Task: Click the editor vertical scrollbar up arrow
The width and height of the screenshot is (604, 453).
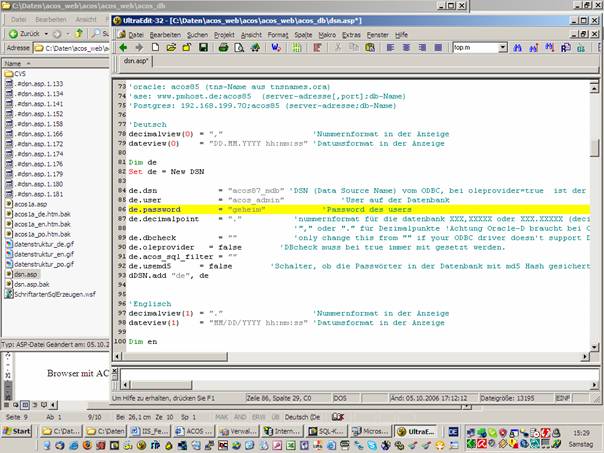Action: coord(594,89)
